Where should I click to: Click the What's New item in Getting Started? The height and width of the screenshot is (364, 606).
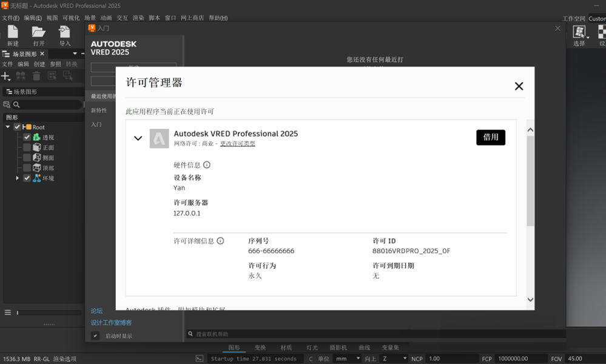(98, 110)
